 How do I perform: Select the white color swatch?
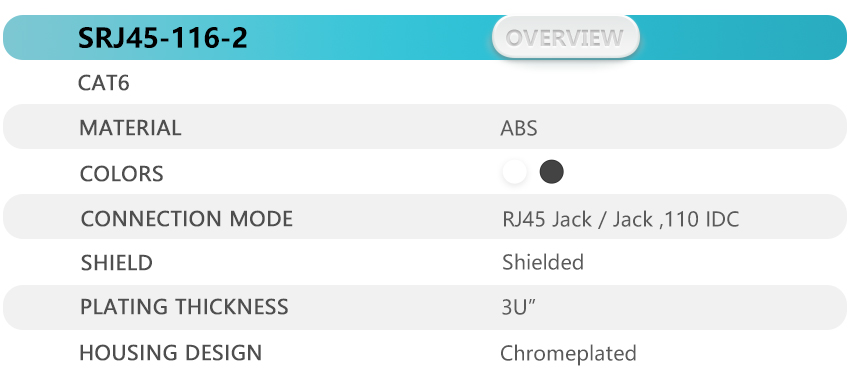tap(514, 172)
